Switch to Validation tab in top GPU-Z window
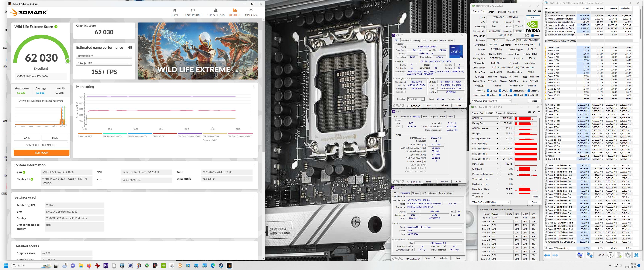The width and height of the screenshot is (644, 270). pos(513,12)
